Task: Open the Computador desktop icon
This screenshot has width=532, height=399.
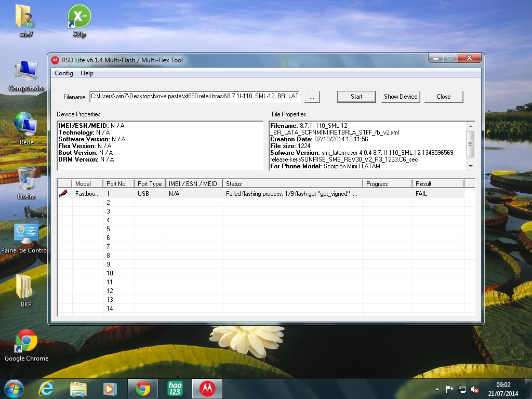Action: point(26,72)
